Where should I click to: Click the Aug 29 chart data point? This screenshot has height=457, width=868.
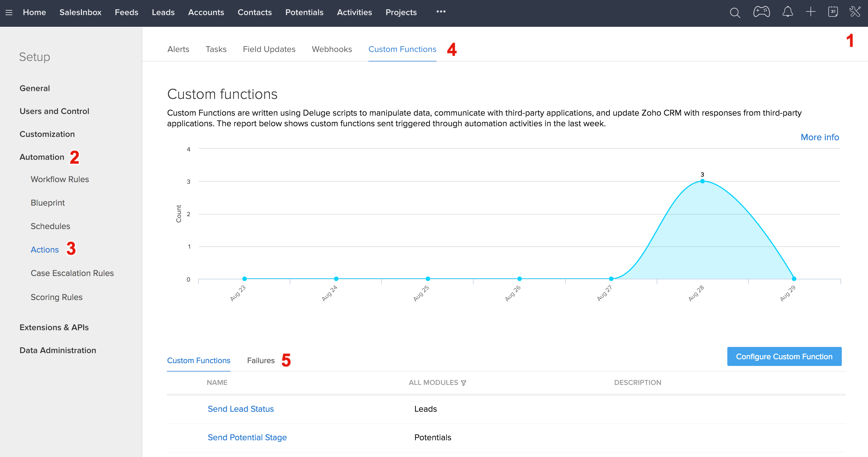[794, 279]
